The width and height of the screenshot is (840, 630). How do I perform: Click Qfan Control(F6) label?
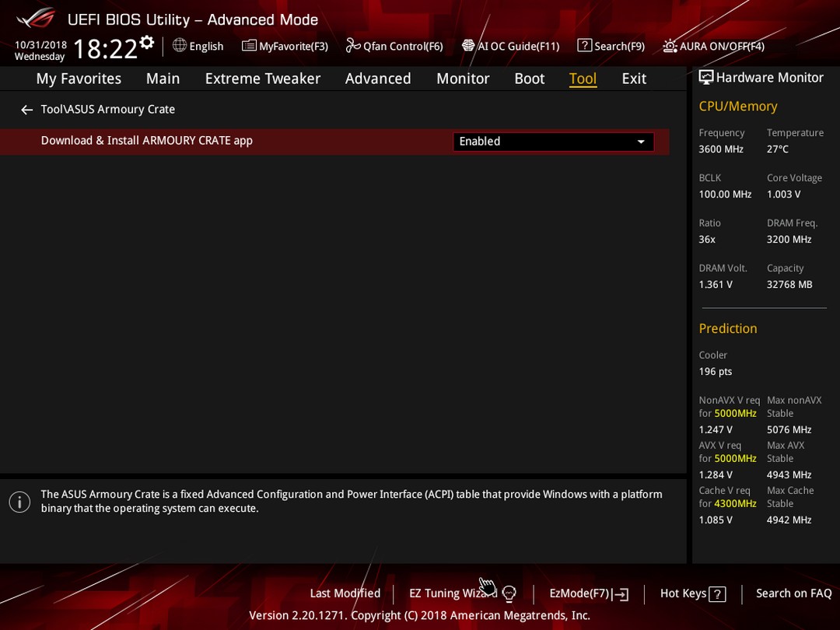tap(404, 47)
